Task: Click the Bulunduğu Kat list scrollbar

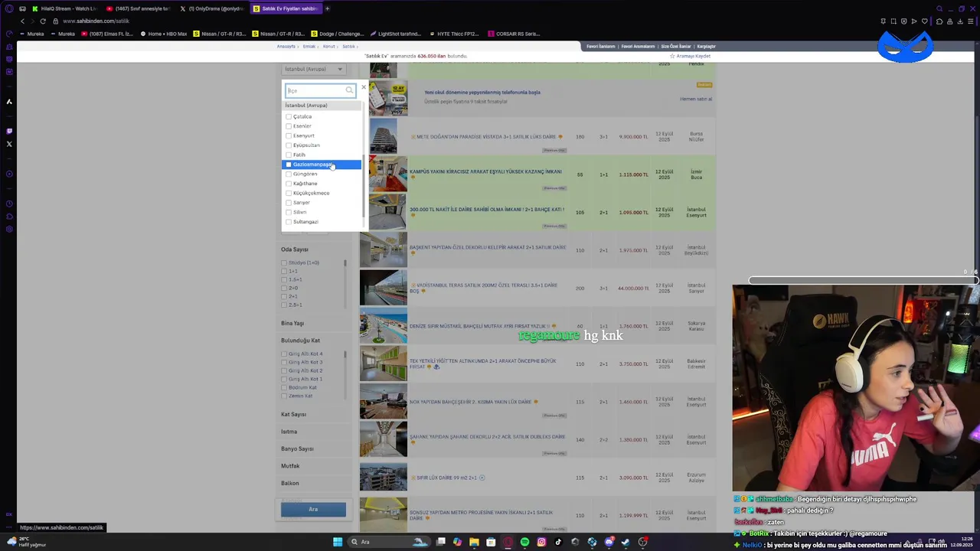Action: tap(345, 354)
